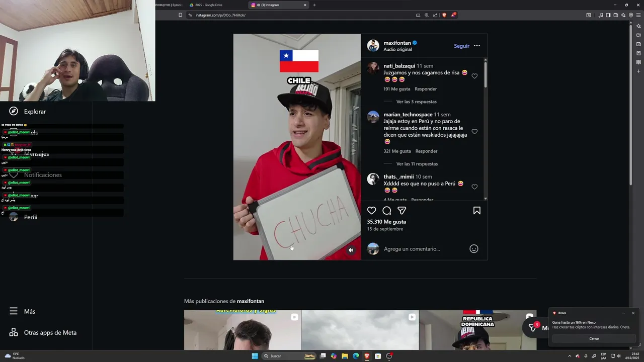This screenshot has width=644, height=362.
Task: Open the emoji picker in comment box
Action: pos(473,249)
